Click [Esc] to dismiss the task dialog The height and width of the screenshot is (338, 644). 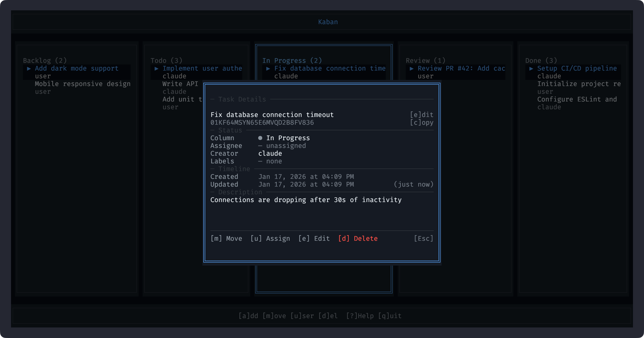424,238
